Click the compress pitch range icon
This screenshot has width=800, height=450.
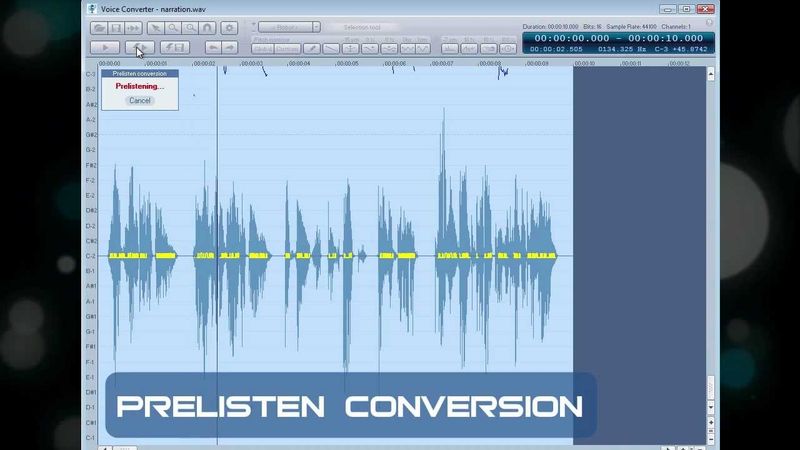[389, 49]
